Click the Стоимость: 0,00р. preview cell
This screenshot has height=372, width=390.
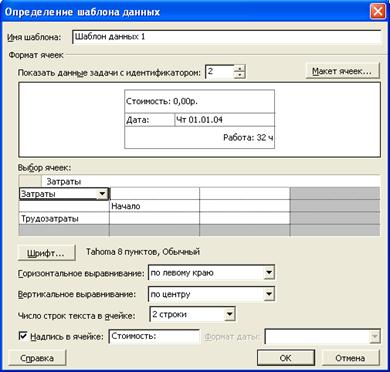tap(199, 101)
